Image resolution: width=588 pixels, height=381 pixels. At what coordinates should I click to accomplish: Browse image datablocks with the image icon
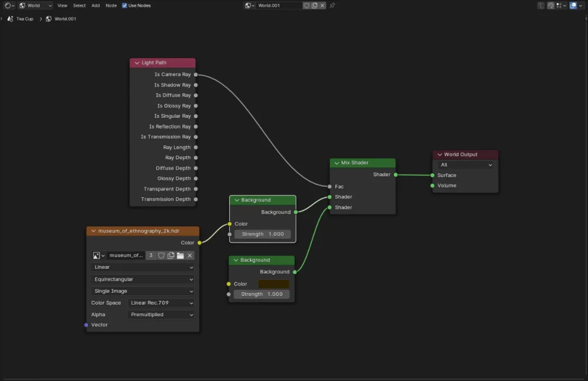98,255
